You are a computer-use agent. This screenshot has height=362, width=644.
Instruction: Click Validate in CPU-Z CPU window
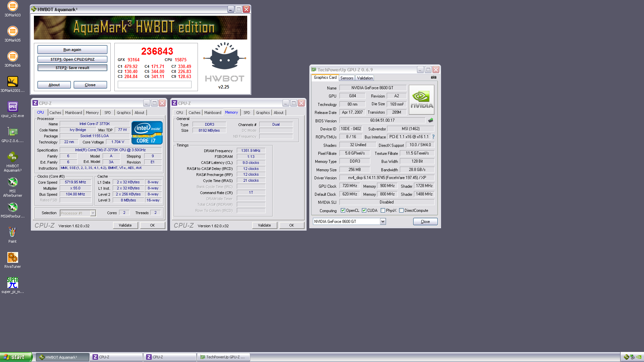click(125, 225)
